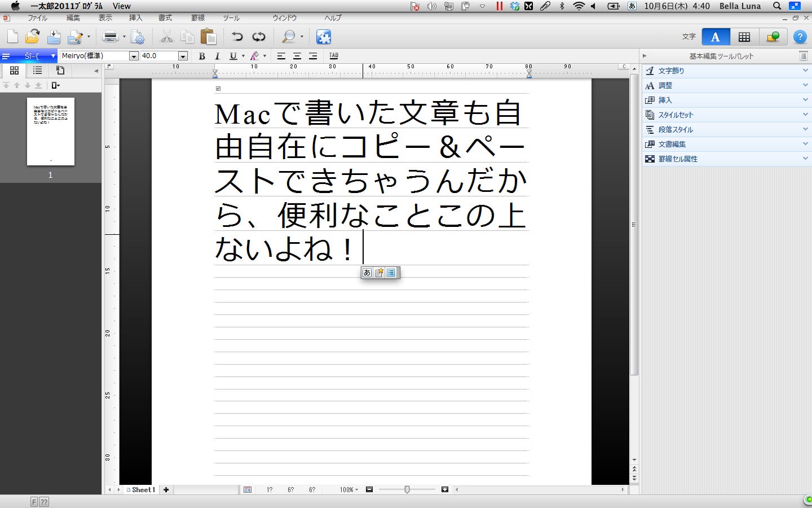This screenshot has width=812, height=508.
Task: Click the redo/repeat arrows icon
Action: [258, 37]
